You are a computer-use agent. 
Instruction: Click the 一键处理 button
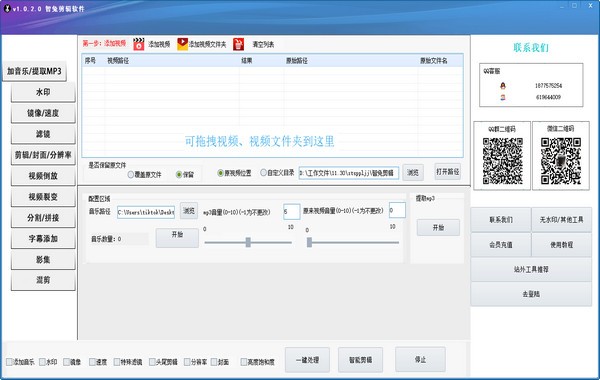click(307, 360)
